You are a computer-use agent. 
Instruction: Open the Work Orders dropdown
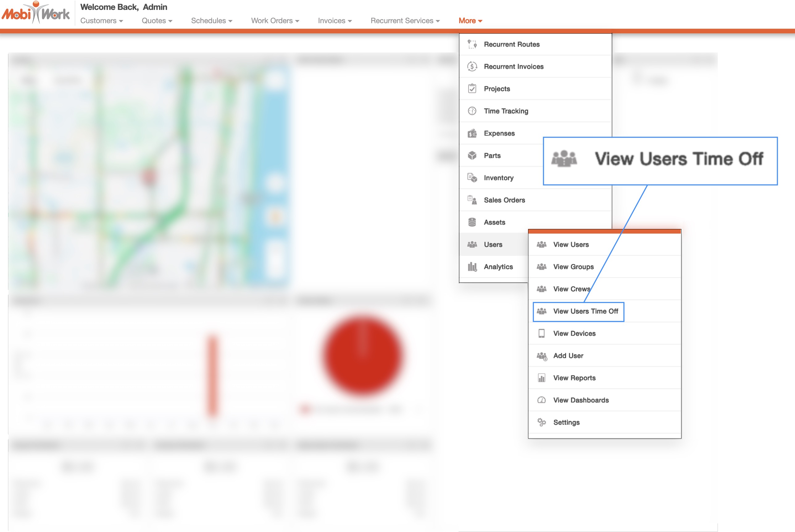coord(275,21)
